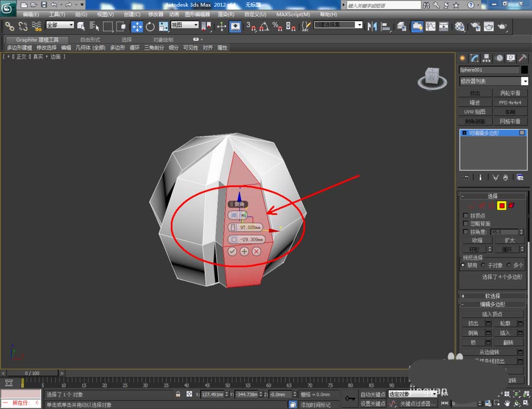Choose the Rectangular Selection Region tool

(108, 26)
